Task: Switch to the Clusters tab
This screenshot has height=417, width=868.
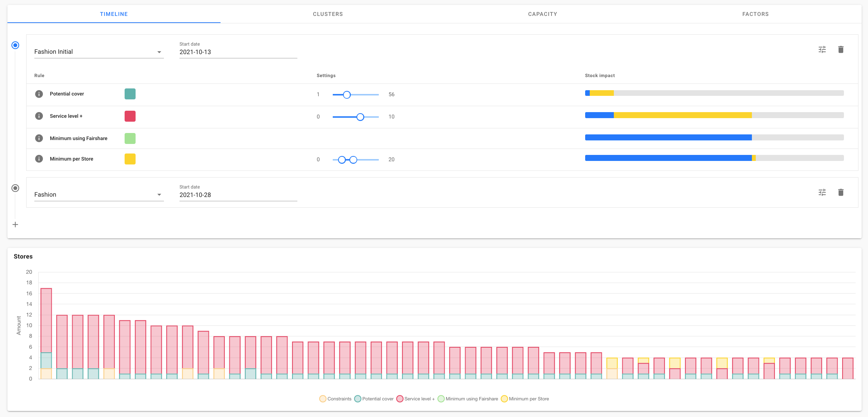Action: pyautogui.click(x=328, y=14)
